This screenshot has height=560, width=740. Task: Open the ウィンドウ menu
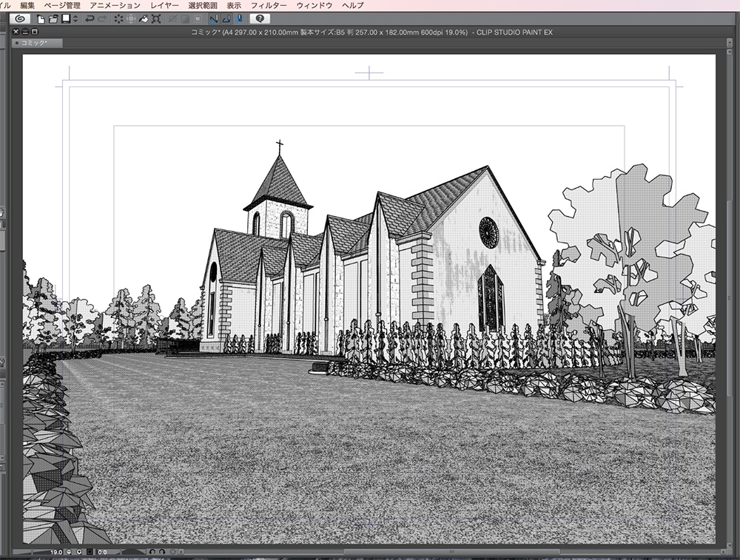click(x=314, y=5)
